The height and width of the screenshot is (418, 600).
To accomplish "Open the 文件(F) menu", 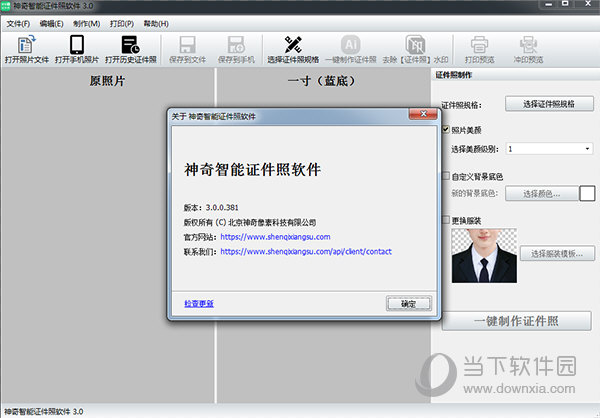I will point(18,22).
